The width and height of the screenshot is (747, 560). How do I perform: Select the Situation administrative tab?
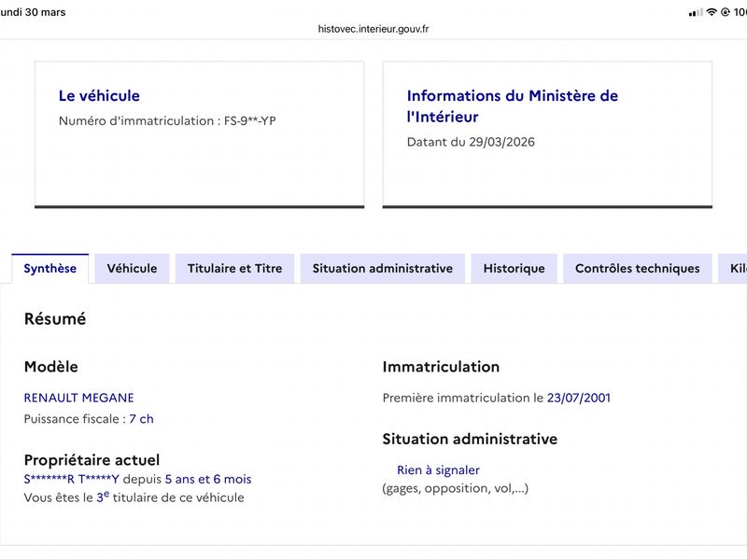(383, 269)
